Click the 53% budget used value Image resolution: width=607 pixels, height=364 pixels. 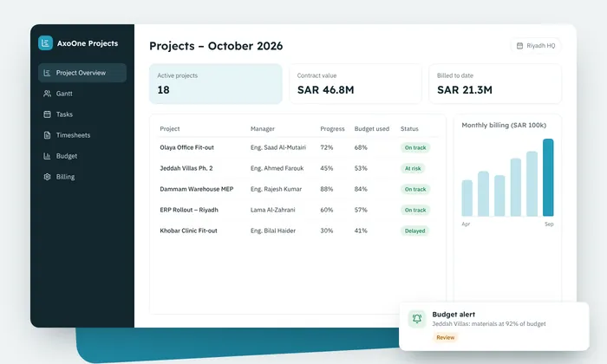(x=361, y=168)
